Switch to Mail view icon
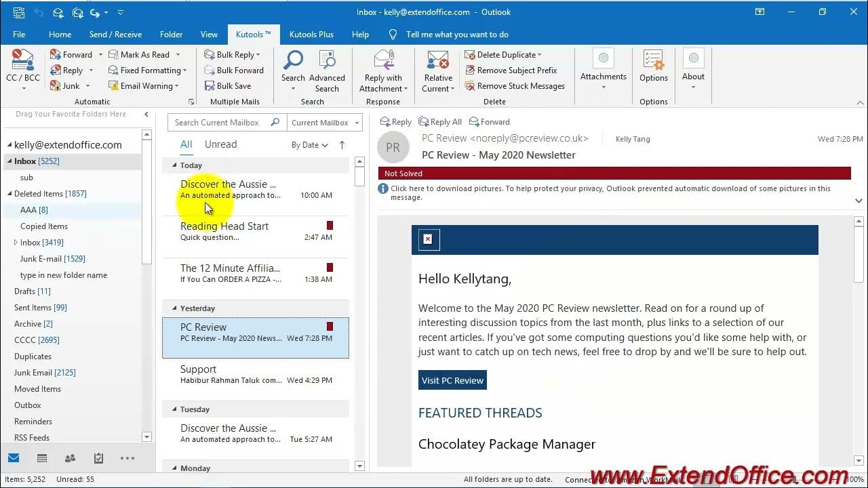Viewport: 868px width, 488px height. 14,458
